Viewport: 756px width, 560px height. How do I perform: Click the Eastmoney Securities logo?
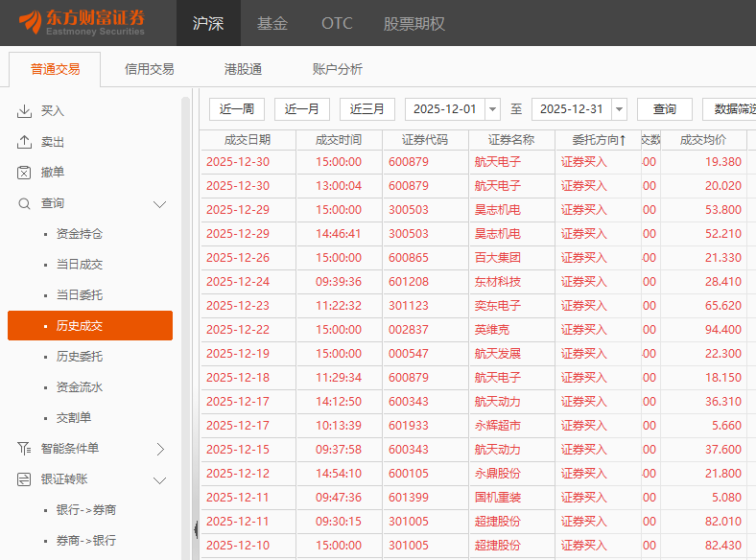[82, 22]
